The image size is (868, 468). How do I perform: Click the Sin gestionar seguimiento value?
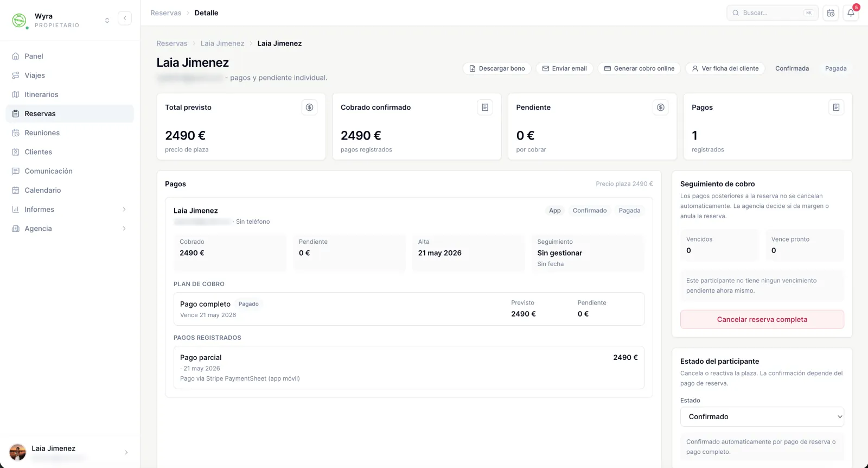click(x=560, y=253)
